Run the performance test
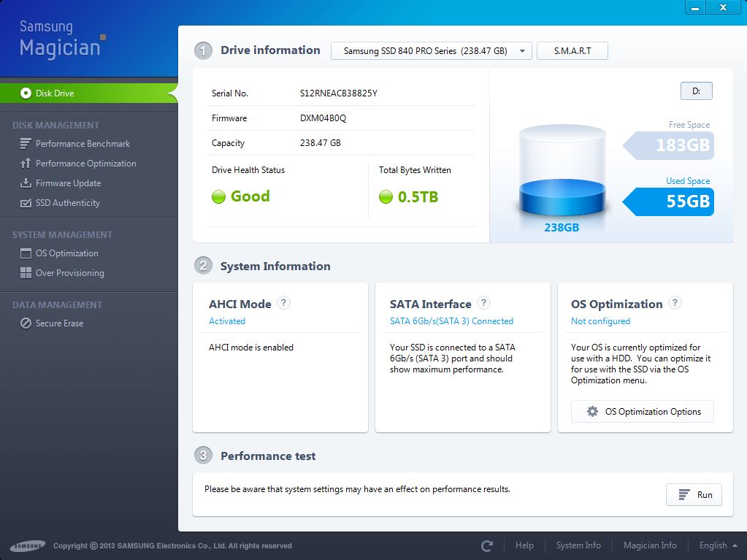This screenshot has width=747, height=560. tap(694, 495)
